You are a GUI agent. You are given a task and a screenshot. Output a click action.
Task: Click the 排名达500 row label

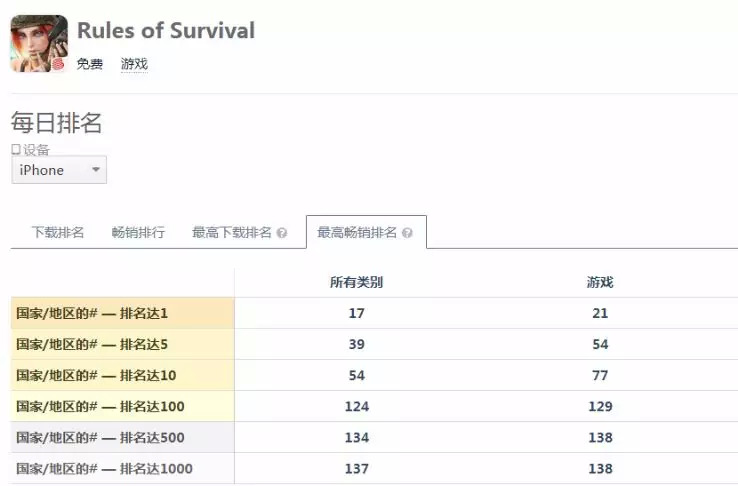pyautogui.click(x=100, y=438)
